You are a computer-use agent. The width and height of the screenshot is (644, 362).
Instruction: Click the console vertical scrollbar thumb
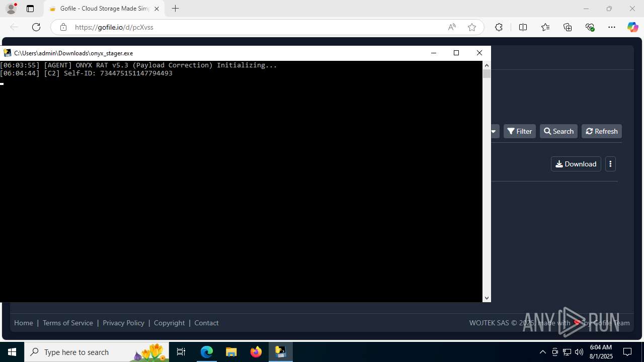(487, 73)
